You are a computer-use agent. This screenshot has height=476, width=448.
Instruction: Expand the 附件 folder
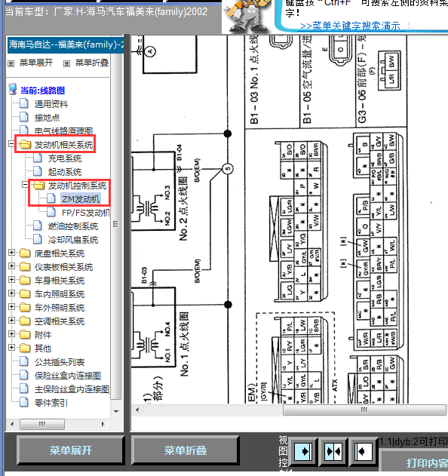coord(11,333)
